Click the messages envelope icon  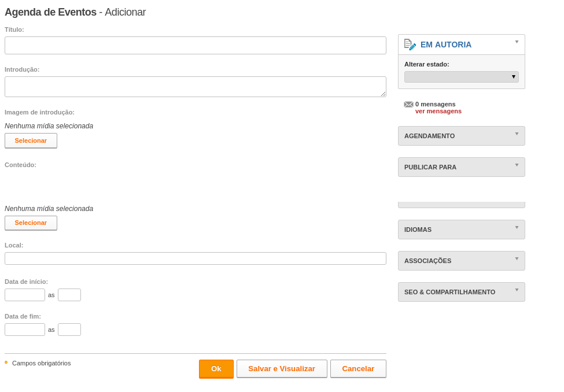408,104
